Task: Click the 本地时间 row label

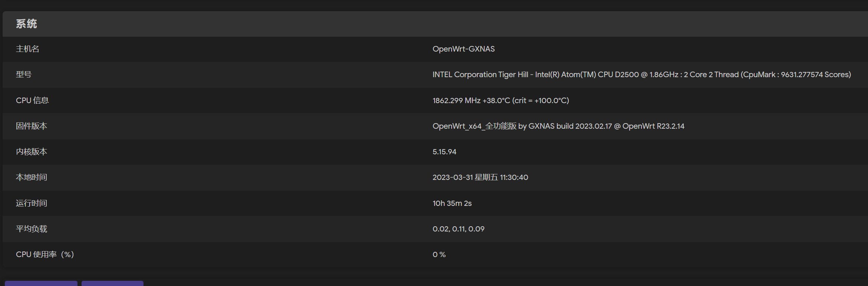Action: [x=31, y=177]
